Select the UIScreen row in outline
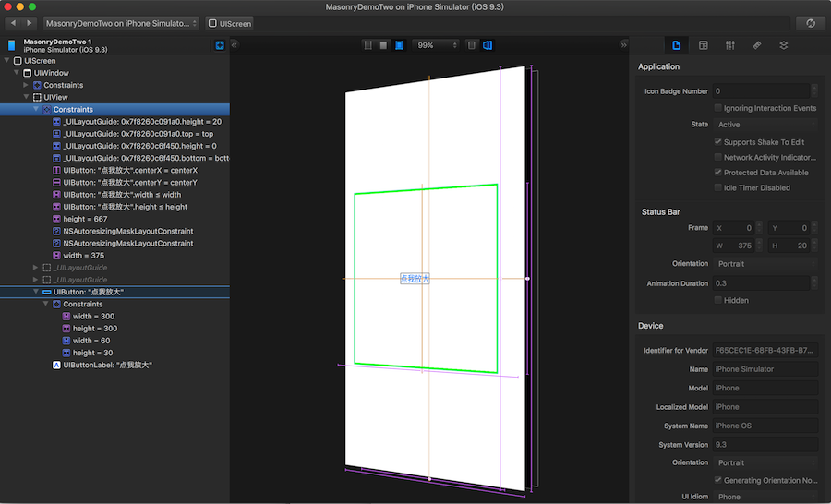Viewport: 831px width, 504px height. [x=114, y=60]
